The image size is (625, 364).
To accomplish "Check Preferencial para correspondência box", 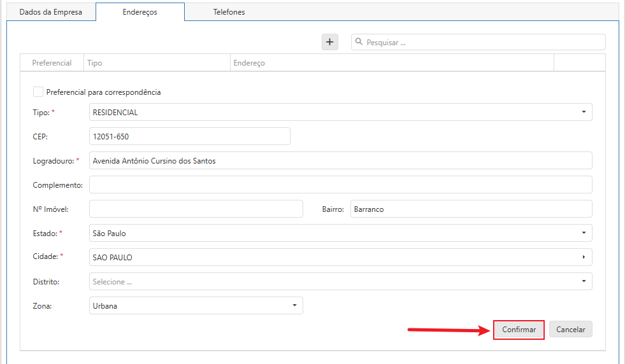I will pos(38,92).
